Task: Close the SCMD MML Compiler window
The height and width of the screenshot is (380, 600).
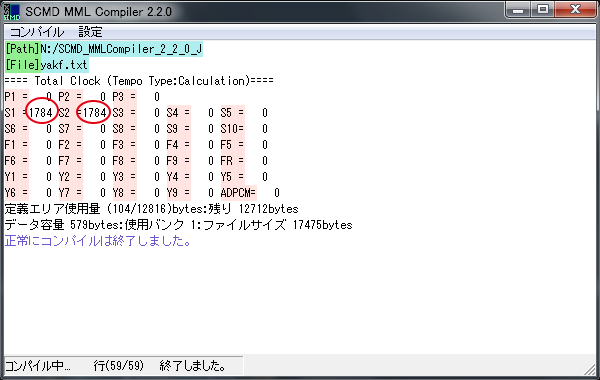Action: point(575,10)
